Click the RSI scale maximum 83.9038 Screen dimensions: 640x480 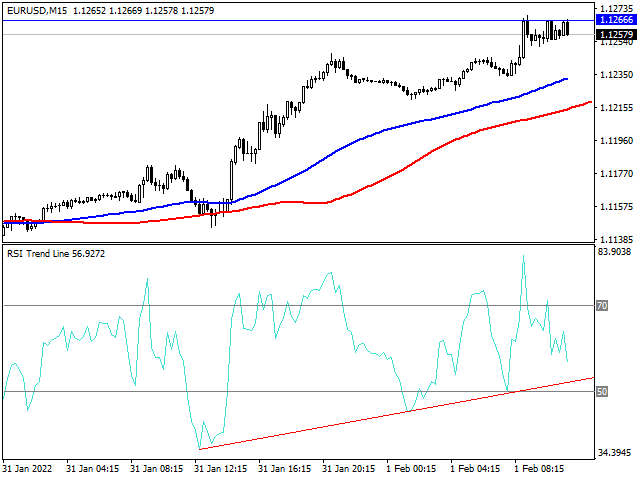pyautogui.click(x=614, y=252)
